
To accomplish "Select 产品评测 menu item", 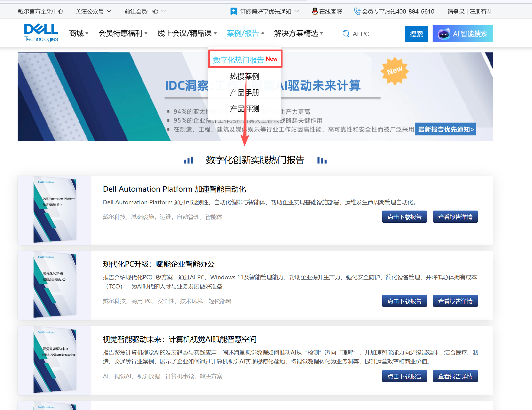I will (x=245, y=109).
